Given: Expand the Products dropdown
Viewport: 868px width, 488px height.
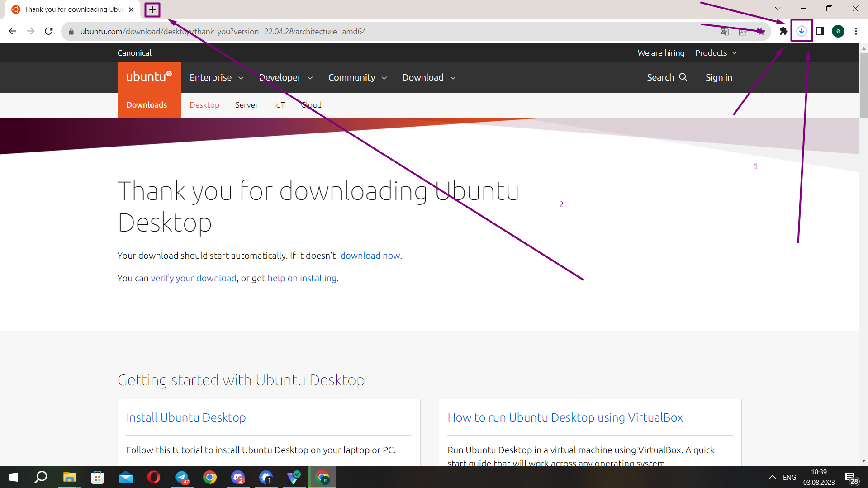Looking at the screenshot, I should 716,53.
